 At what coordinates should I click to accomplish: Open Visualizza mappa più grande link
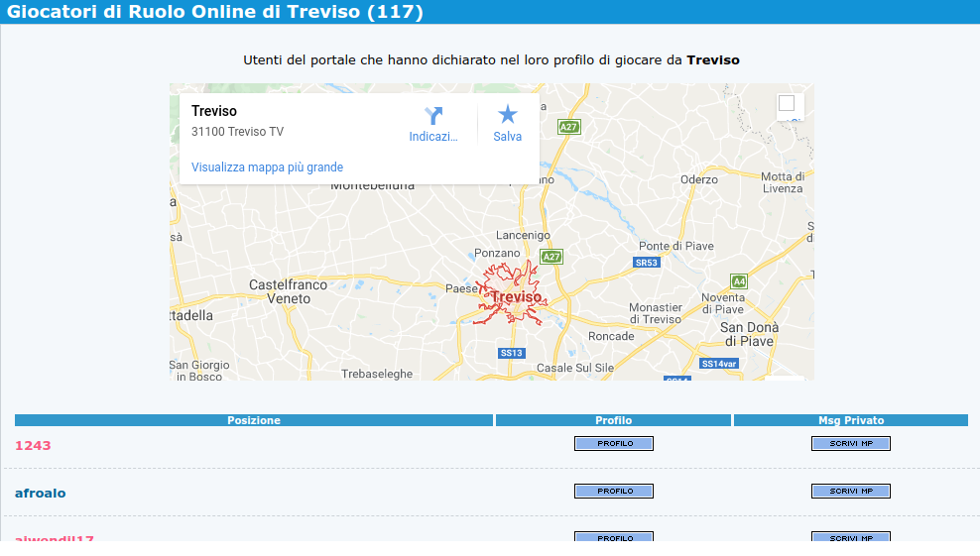(267, 167)
